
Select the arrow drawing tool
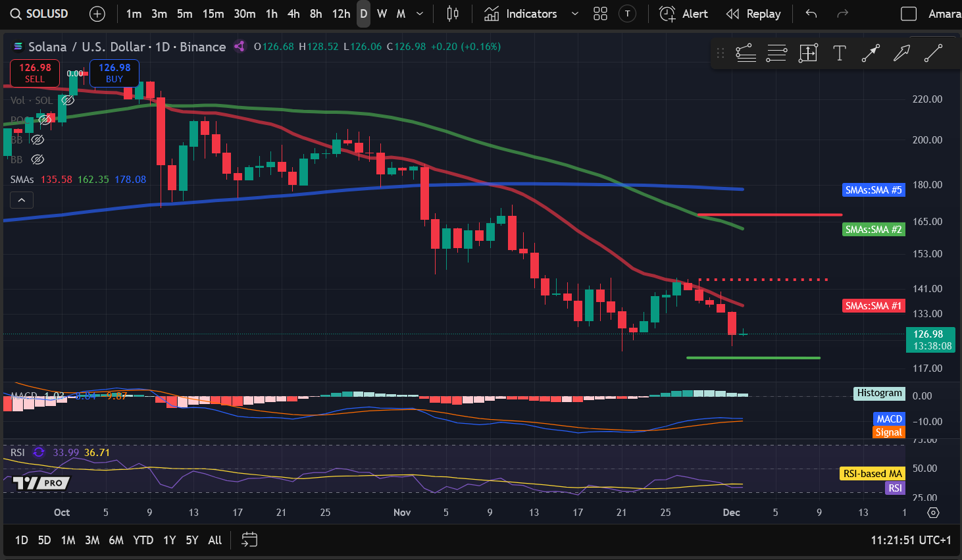coord(901,53)
